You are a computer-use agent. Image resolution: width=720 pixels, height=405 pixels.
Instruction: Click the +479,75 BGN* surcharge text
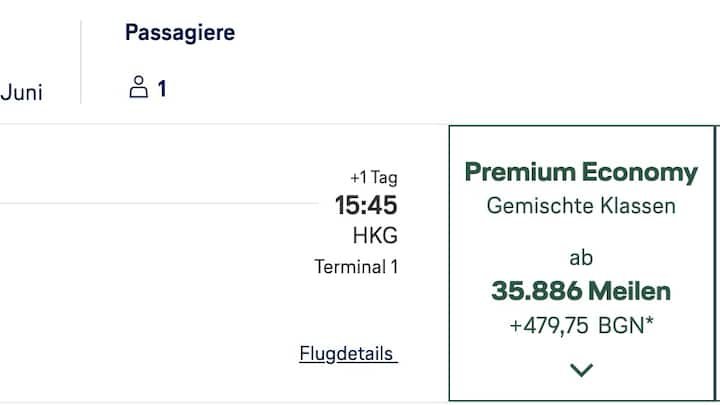[x=581, y=326]
